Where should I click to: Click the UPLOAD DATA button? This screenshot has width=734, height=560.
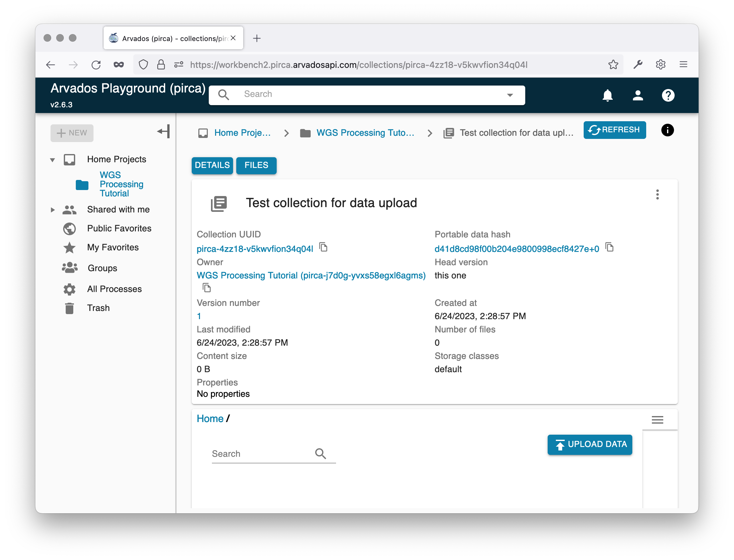pyautogui.click(x=589, y=444)
